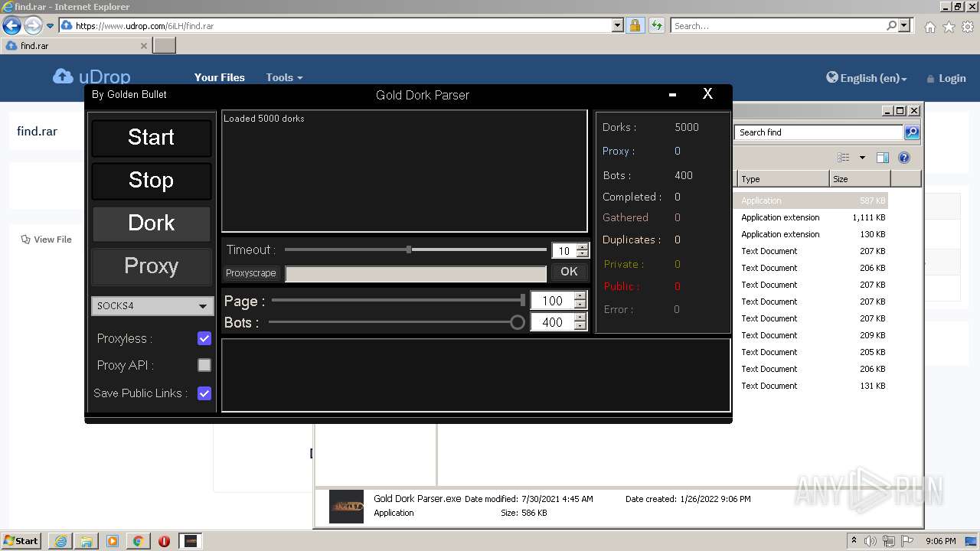The height and width of the screenshot is (551, 980).
Task: Click the Dork button to load dorks
Action: 151,223
